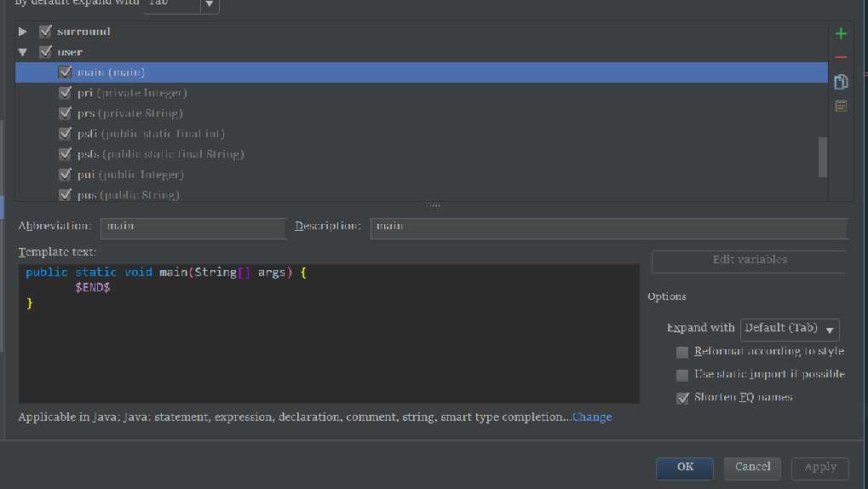Click the Change applicable contexts link

pos(592,417)
